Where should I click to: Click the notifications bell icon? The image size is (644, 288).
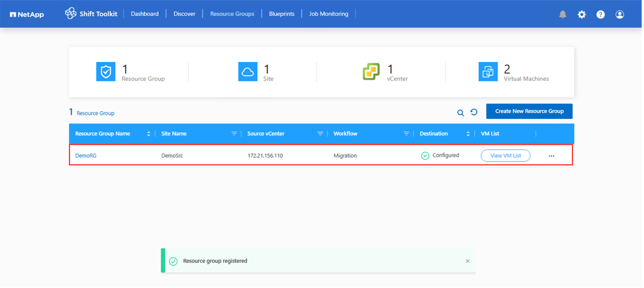563,14
